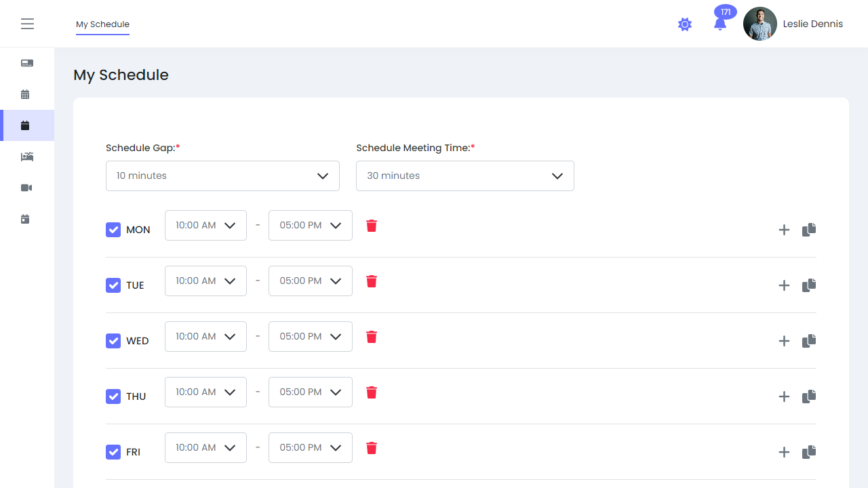Copy Wednesday's schedule using the copy icon
The height and width of the screenshot is (488, 868).
809,341
